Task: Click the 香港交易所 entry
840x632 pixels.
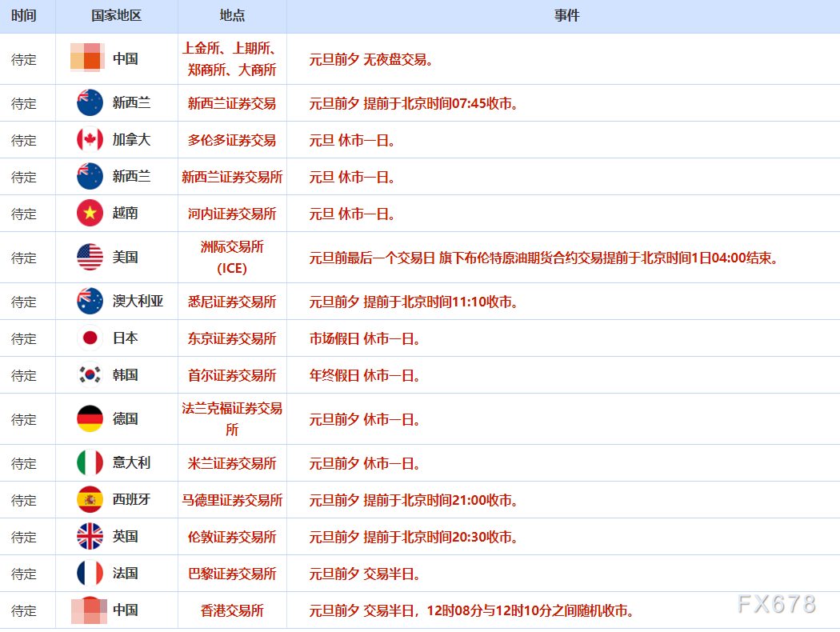Action: click(x=232, y=610)
